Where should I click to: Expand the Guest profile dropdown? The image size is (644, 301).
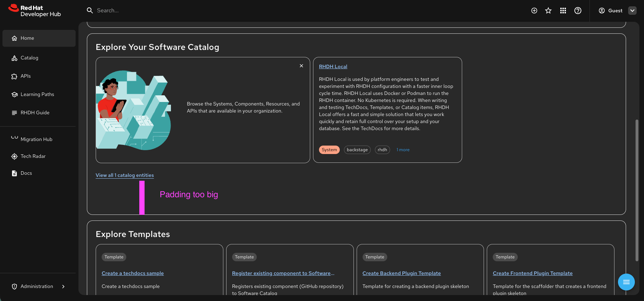(x=632, y=11)
